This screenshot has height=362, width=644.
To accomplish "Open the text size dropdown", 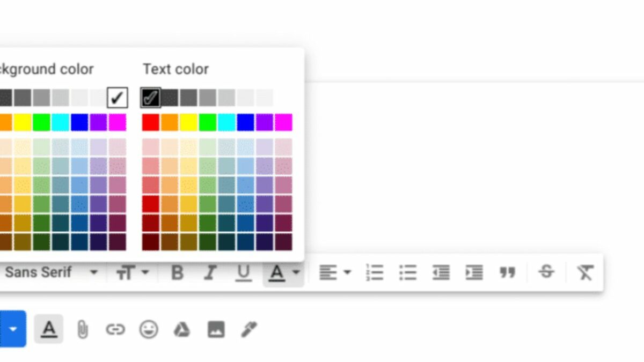I will 132,272.
